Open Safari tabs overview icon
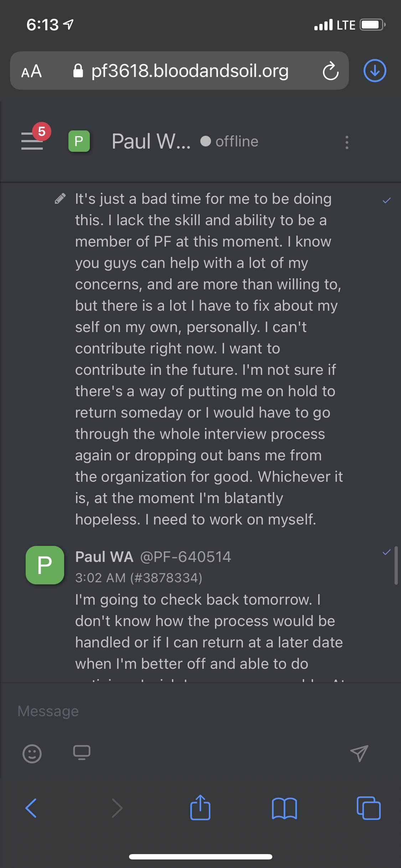Viewport: 401px width, 868px height. 369,808
